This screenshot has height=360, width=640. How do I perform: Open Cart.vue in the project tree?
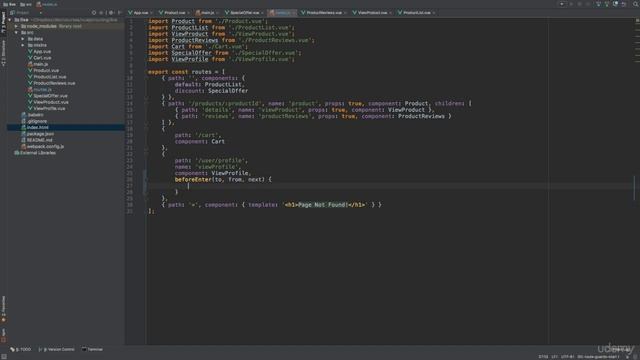39,58
